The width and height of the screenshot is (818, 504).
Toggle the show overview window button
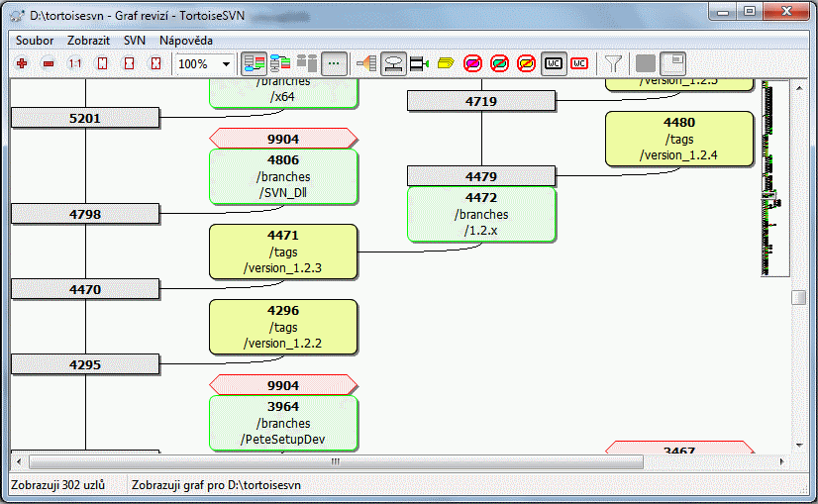pos(673,64)
